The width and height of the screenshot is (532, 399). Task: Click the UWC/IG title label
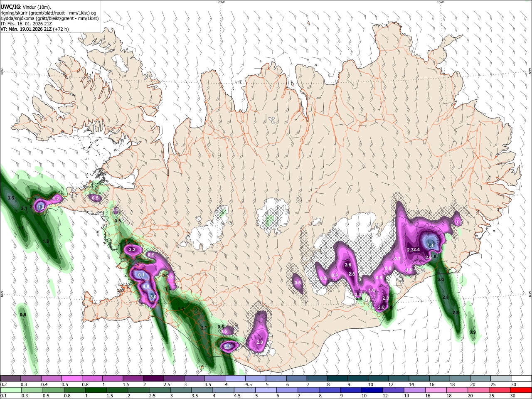10,7
